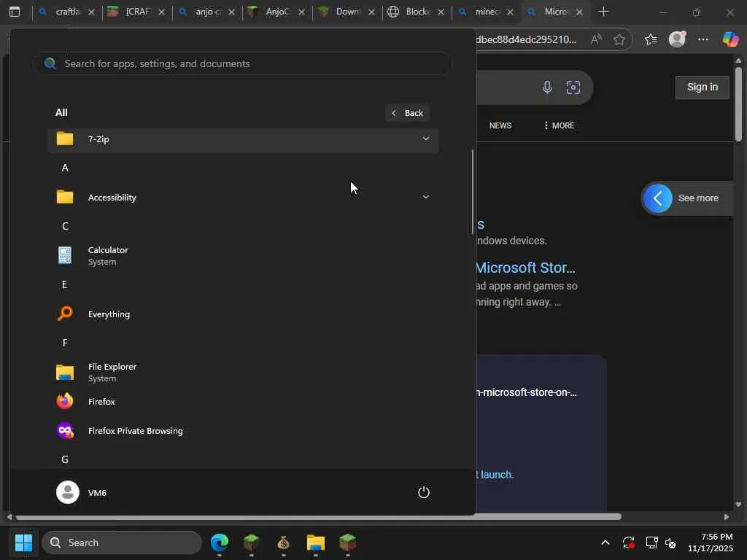Open the Microsoft Stor... result link
Viewport: 747px width, 560px height.
coord(525,268)
